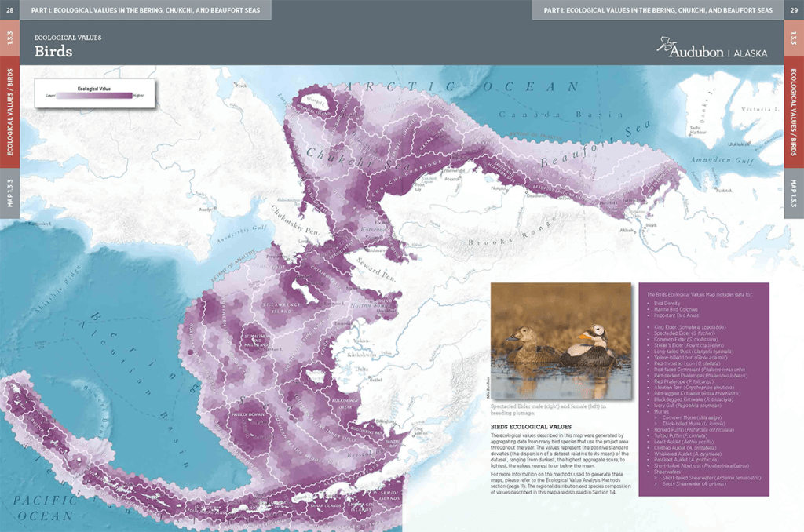The width and height of the screenshot is (804, 532).
Task: Click the right Part I header banner
Action: pos(658,9)
